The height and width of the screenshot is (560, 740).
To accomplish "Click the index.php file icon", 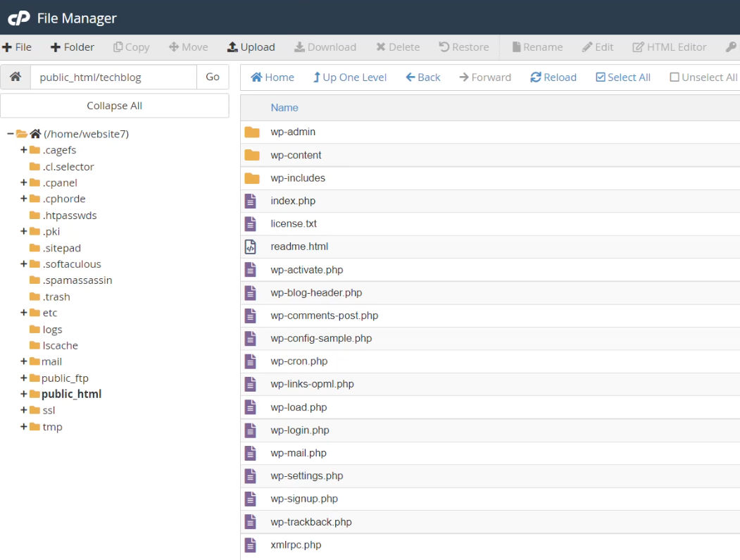I will point(251,201).
